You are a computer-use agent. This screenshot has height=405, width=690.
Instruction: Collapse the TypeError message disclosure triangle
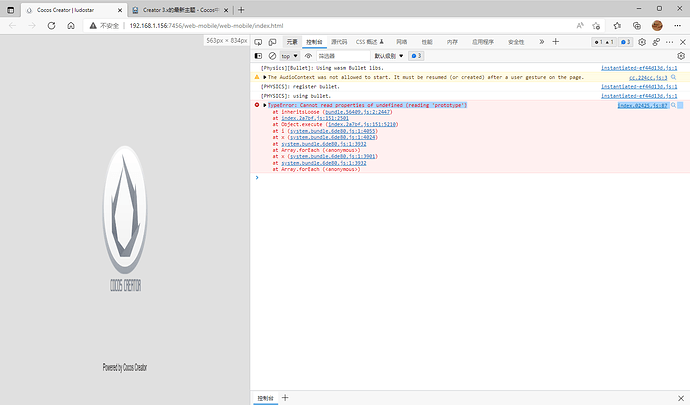tap(264, 105)
